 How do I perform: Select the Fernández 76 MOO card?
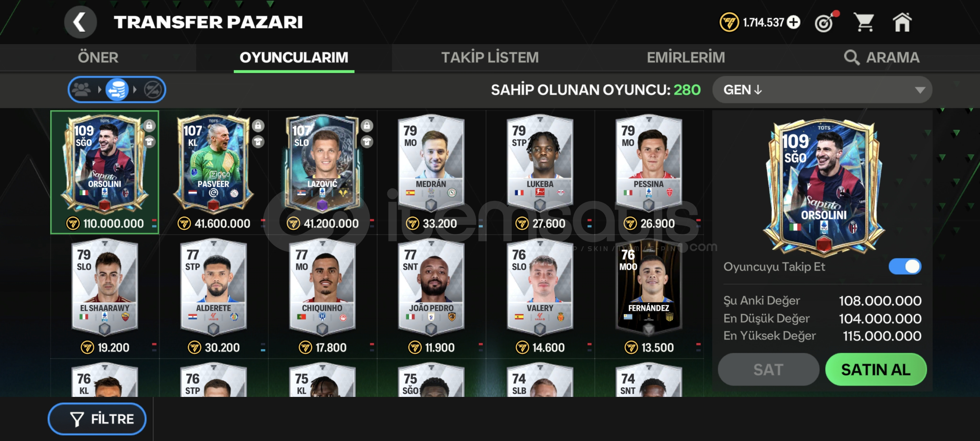coord(649,287)
